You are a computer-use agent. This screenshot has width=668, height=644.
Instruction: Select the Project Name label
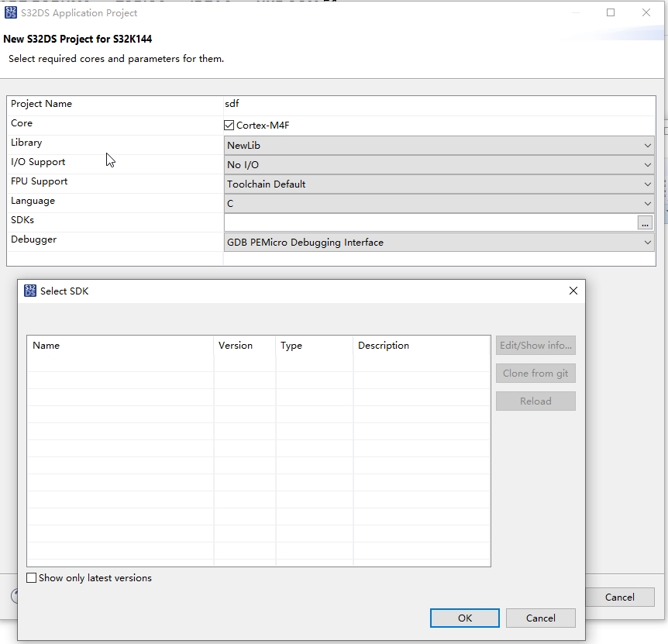pyautogui.click(x=41, y=104)
